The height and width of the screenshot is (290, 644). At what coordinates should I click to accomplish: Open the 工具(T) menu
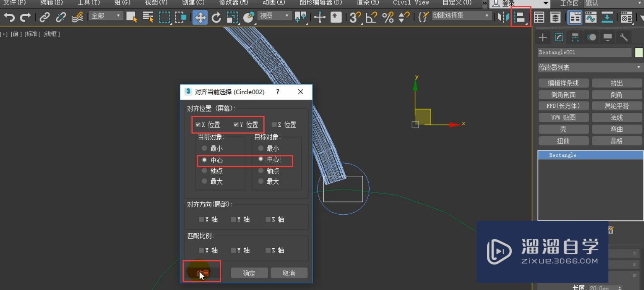tap(89, 3)
